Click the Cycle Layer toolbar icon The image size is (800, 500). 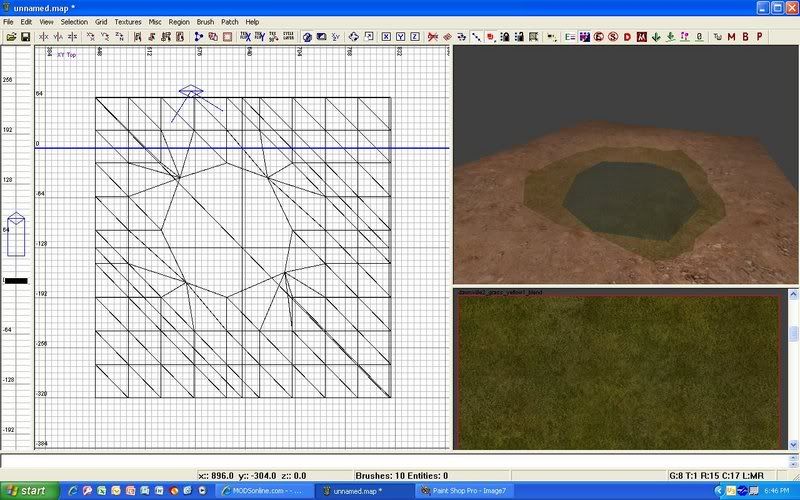(288, 37)
